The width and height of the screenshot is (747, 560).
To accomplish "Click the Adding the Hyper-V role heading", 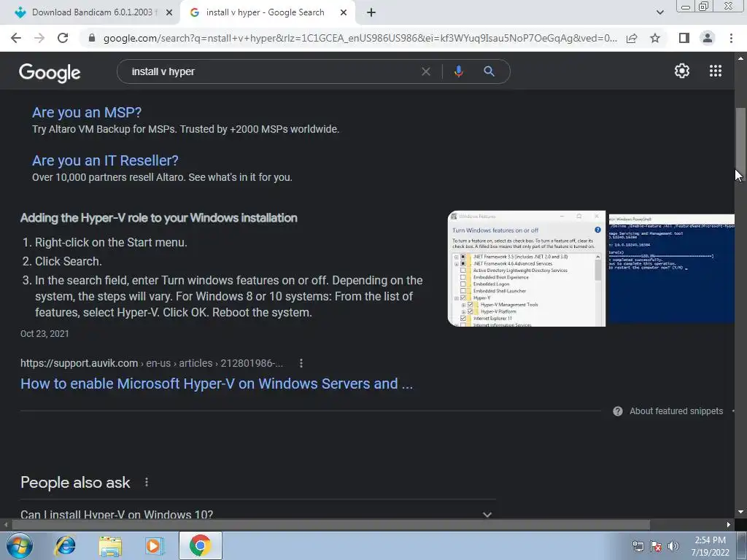I will [159, 218].
